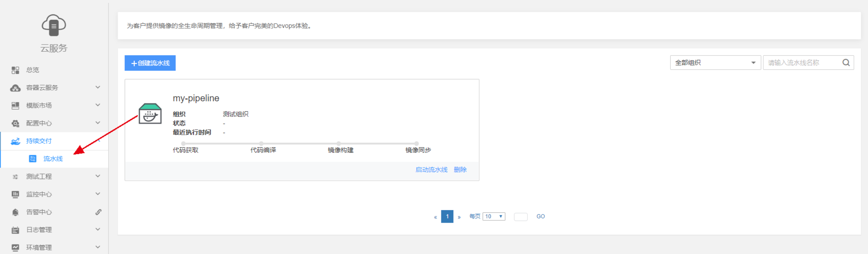868x254 pixels.
Task: Click the page jump input box
Action: [520, 217]
